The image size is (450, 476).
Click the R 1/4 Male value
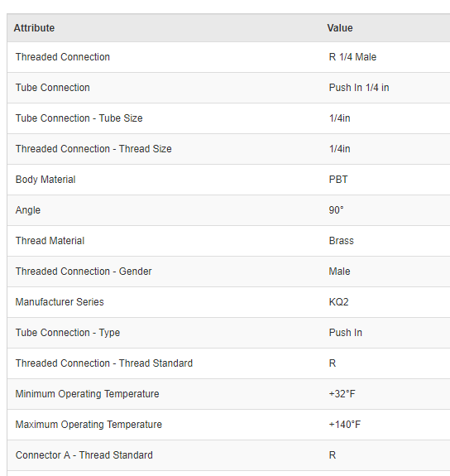(x=352, y=57)
